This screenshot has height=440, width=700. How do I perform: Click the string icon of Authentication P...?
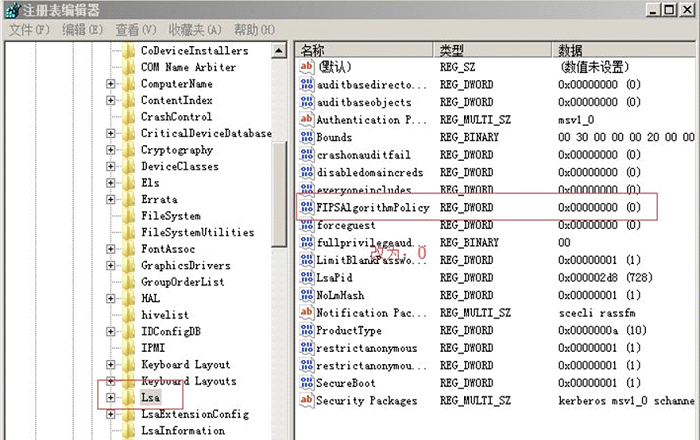click(x=307, y=120)
